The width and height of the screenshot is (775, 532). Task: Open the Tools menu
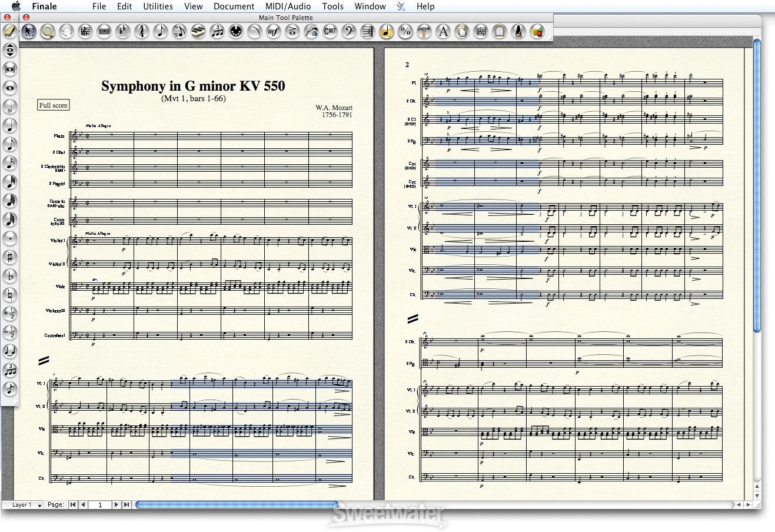click(x=332, y=6)
